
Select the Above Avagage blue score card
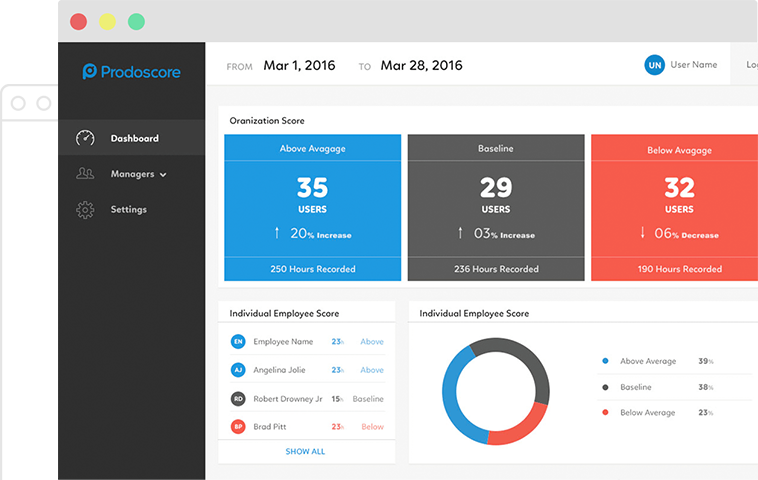click(313, 207)
